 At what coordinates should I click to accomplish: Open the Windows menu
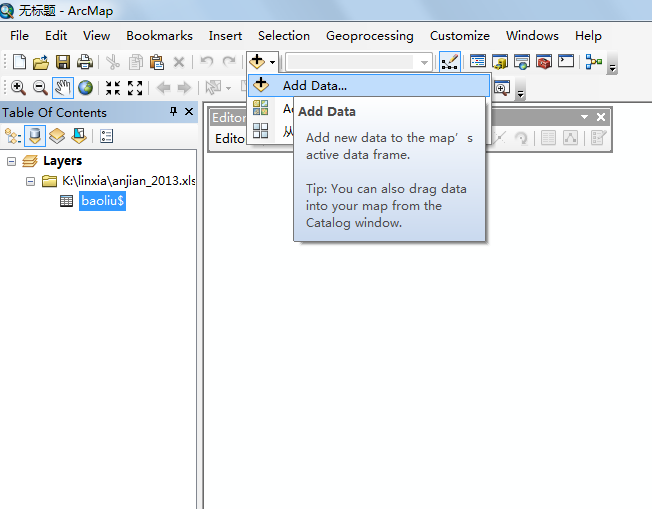[x=532, y=36]
